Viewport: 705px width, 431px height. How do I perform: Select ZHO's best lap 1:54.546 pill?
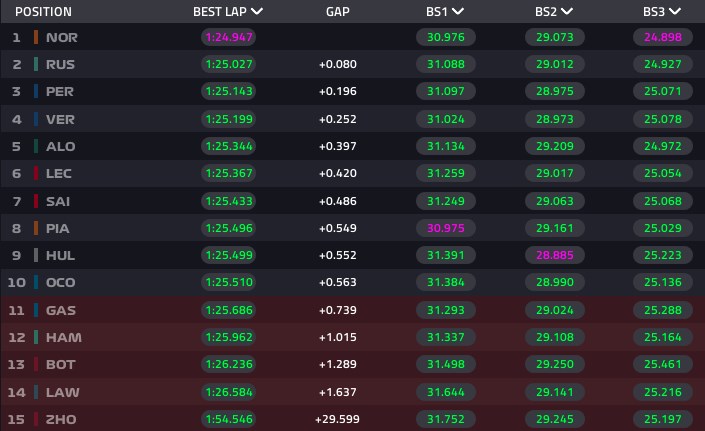228,419
